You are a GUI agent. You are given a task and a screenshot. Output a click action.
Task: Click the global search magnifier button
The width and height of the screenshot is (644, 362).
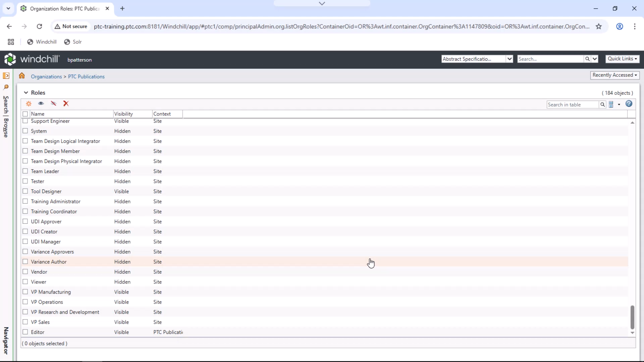(x=587, y=59)
